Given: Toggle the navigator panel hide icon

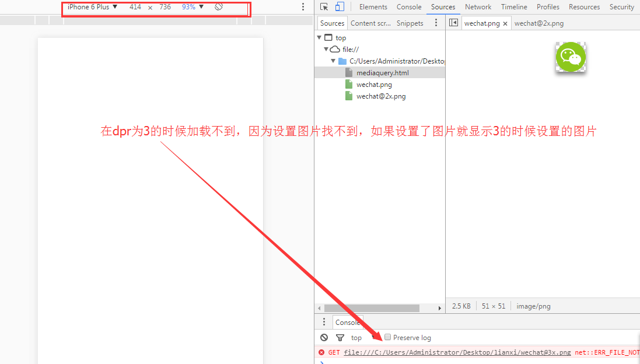Looking at the screenshot, I should 453,23.
